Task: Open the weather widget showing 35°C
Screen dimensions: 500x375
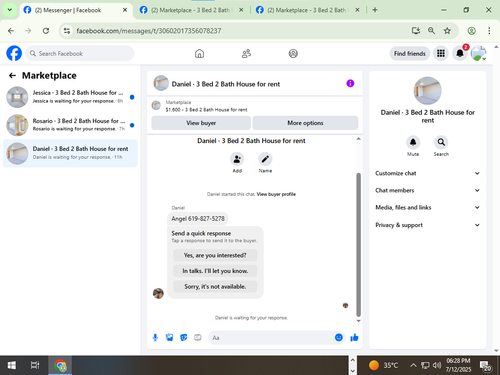Action: coord(383,365)
